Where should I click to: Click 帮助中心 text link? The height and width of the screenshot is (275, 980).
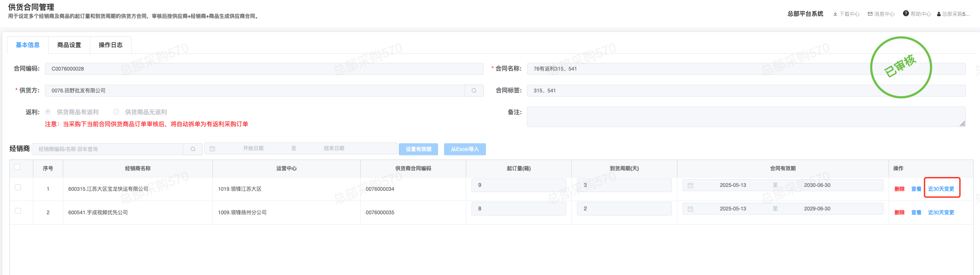tap(921, 14)
